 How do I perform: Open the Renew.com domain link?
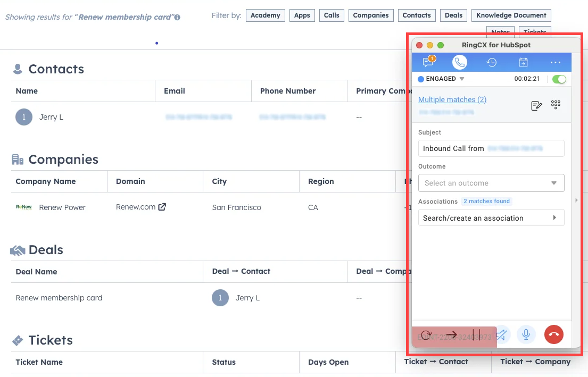[x=136, y=207]
